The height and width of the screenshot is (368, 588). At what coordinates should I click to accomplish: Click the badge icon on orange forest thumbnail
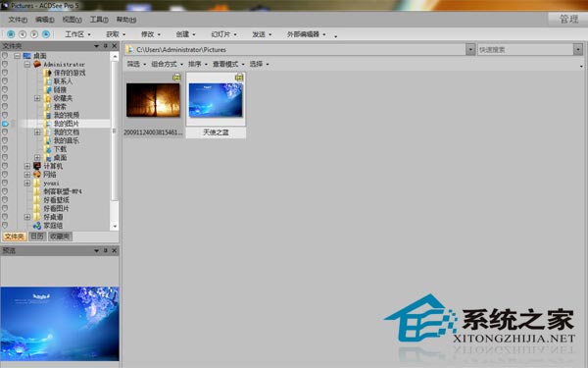pos(176,78)
